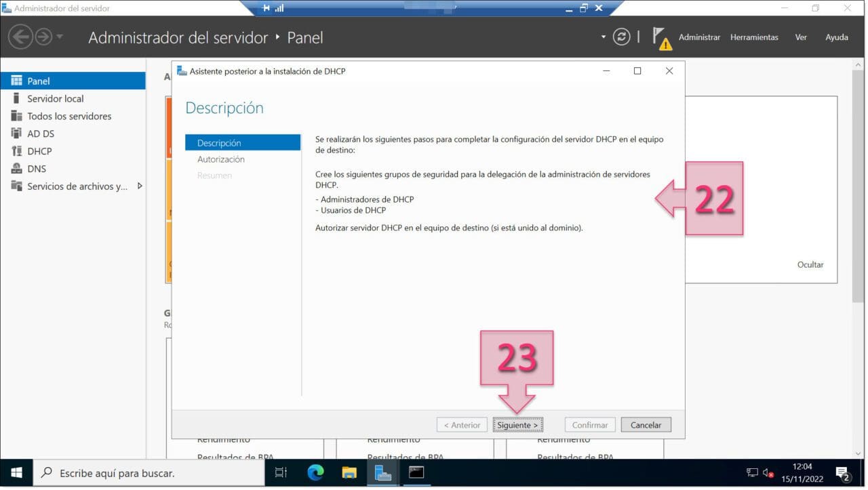Screen dimensions: 868x490
Task: Maximize the DHCP wizard window
Action: pyautogui.click(x=637, y=70)
